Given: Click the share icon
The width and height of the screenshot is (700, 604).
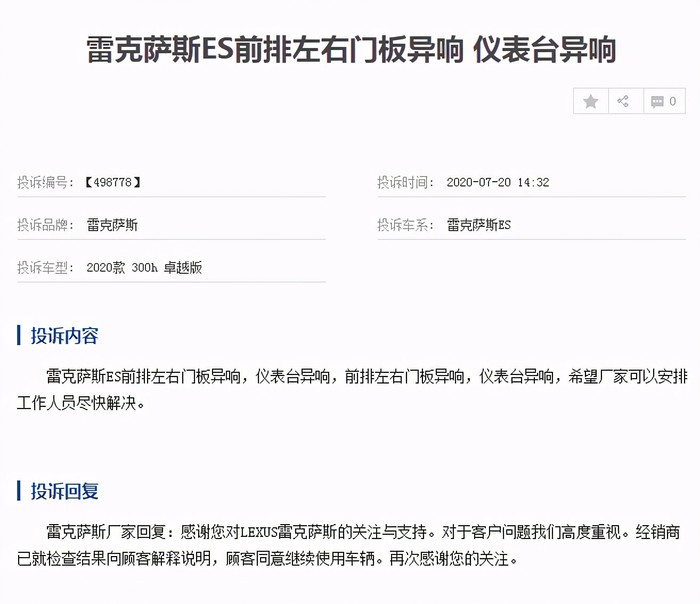Looking at the screenshot, I should pyautogui.click(x=623, y=101).
